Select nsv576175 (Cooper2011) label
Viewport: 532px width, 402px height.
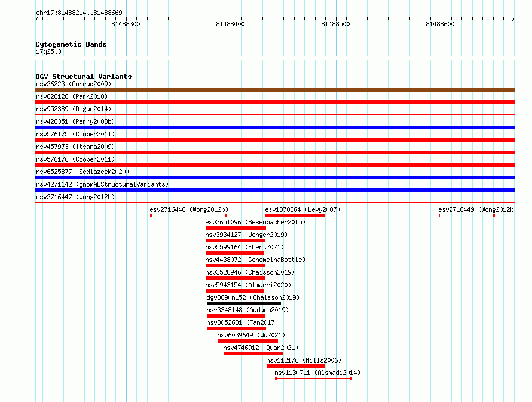coord(75,134)
